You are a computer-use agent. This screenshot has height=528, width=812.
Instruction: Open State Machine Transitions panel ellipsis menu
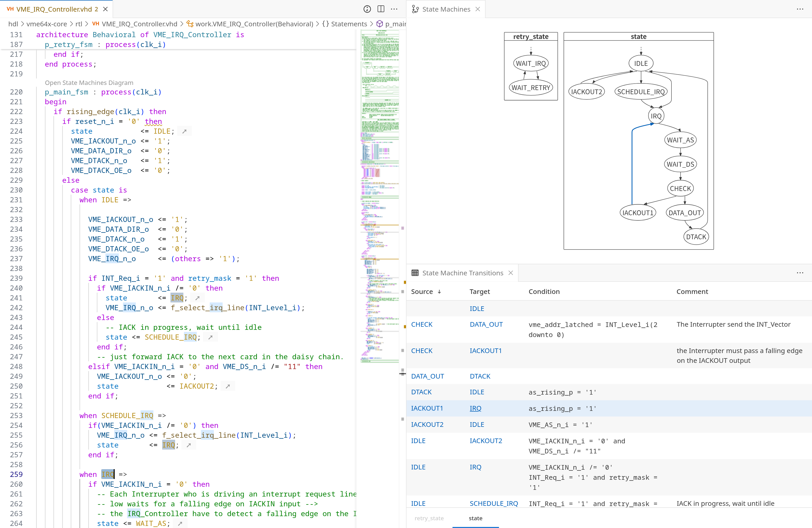800,273
